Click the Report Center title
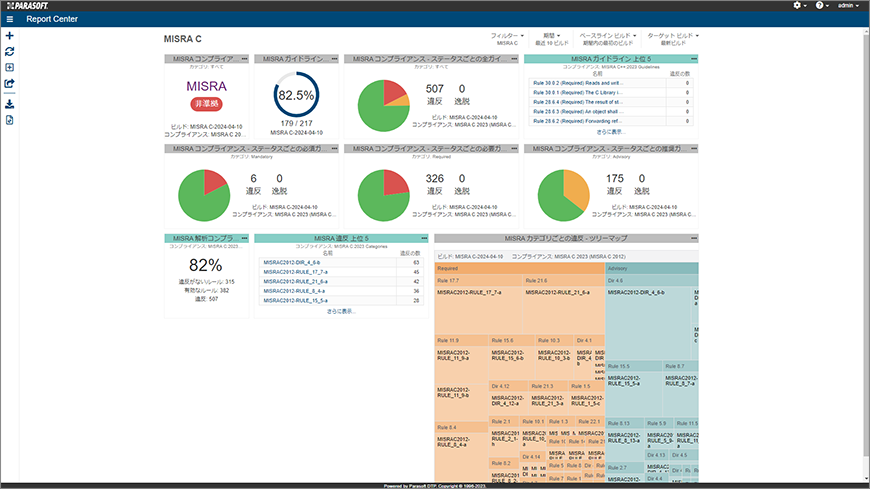This screenshot has width=870, height=489. tap(52, 19)
